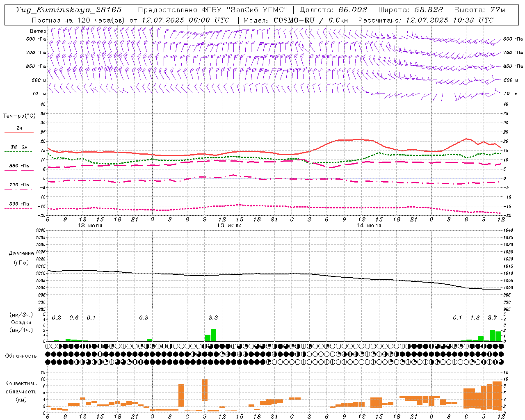Click the (мм/3ч.) precipitation unit label

coord(21,315)
